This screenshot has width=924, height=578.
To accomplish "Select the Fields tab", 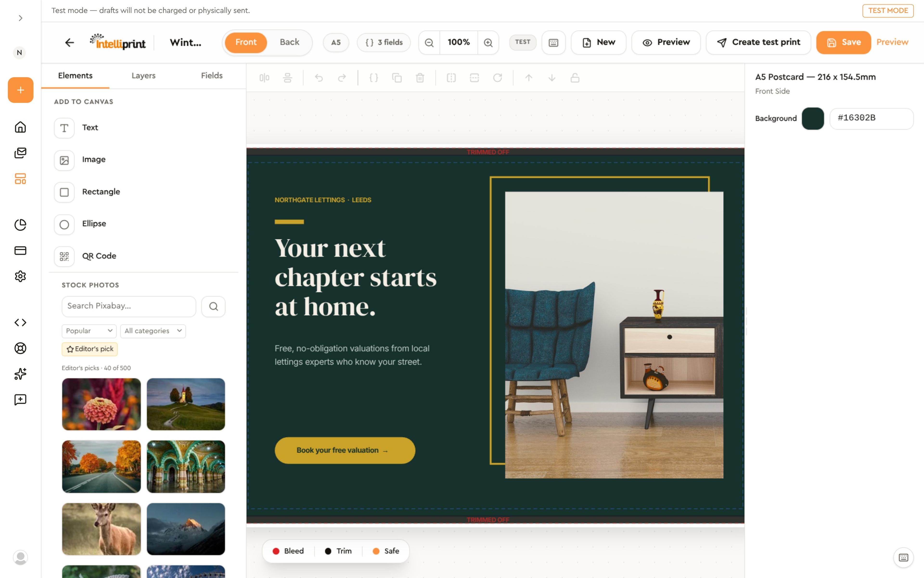I will [212, 76].
